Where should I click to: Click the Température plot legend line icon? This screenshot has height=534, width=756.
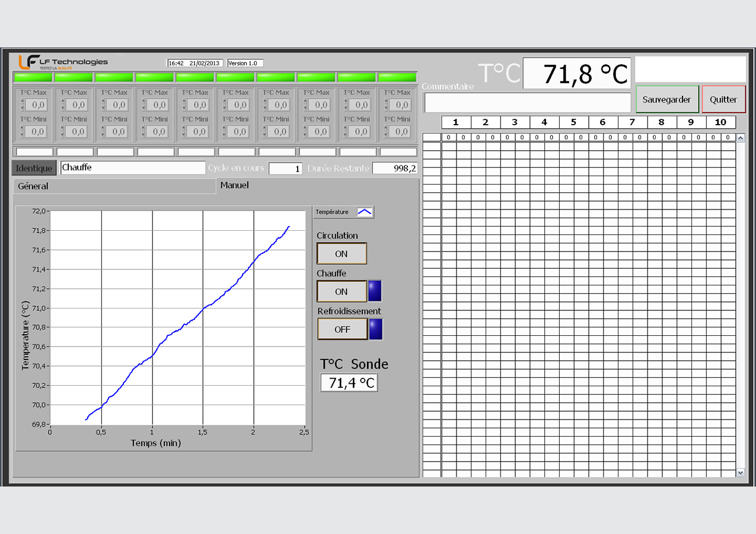tap(364, 212)
